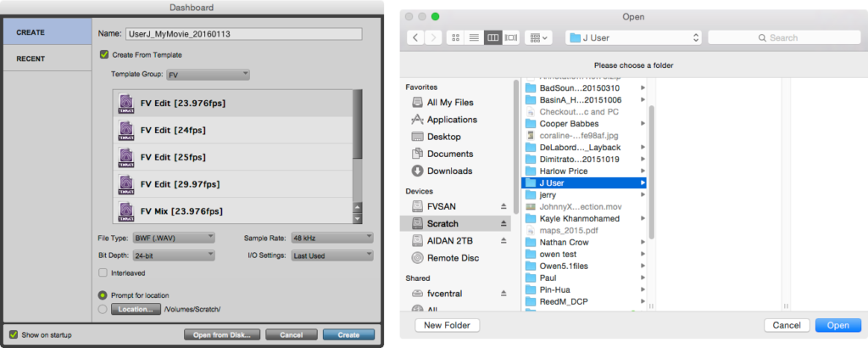The image size is (868, 348).
Task: Click the blue Open button
Action: [838, 325]
